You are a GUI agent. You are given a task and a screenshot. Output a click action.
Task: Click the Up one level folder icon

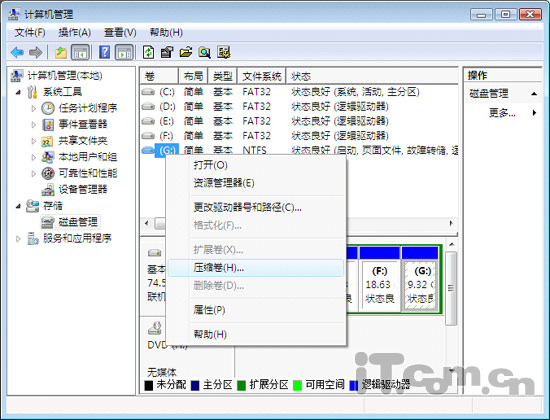(x=61, y=53)
